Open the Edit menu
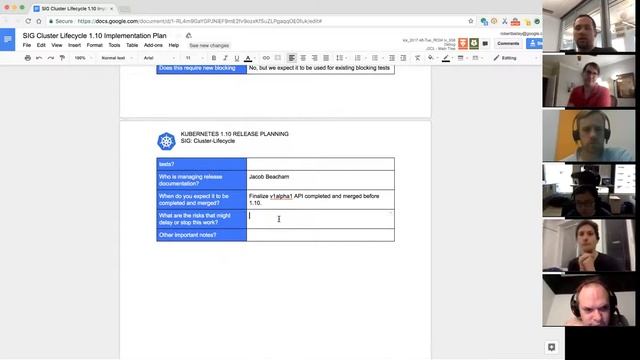Image resolution: width=640 pixels, height=360 pixels. coord(41,45)
